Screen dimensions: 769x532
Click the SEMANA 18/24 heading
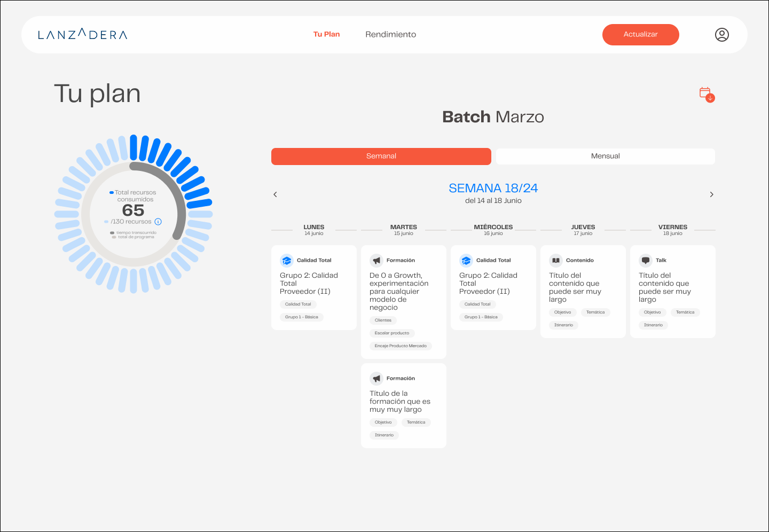493,189
